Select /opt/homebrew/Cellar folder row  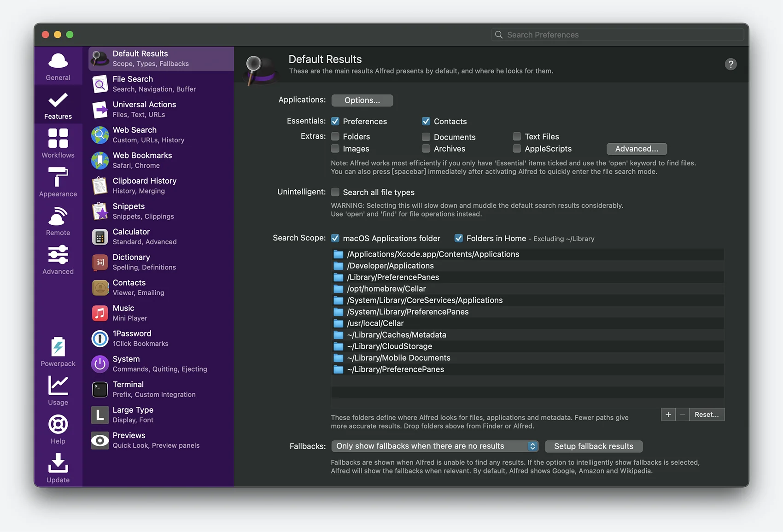(x=527, y=289)
